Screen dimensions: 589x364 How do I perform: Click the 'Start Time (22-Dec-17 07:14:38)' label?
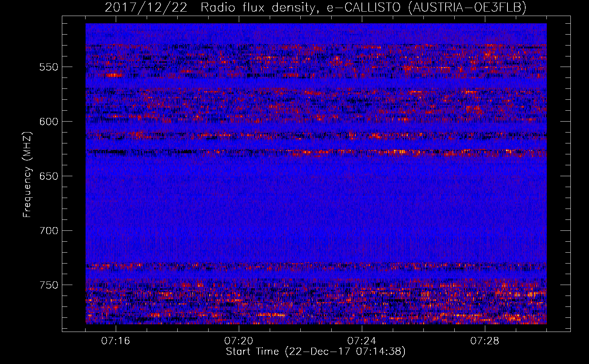(316, 352)
